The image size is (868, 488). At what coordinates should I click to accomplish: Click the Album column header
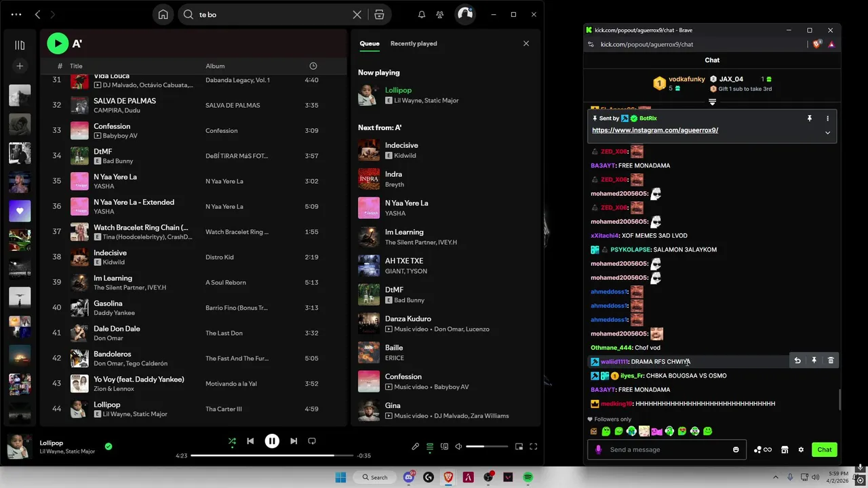[x=215, y=66]
